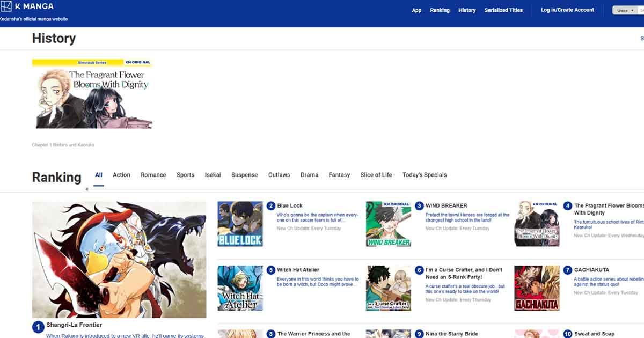
Task: Click the Sweat and Soap title
Action: [595, 334]
